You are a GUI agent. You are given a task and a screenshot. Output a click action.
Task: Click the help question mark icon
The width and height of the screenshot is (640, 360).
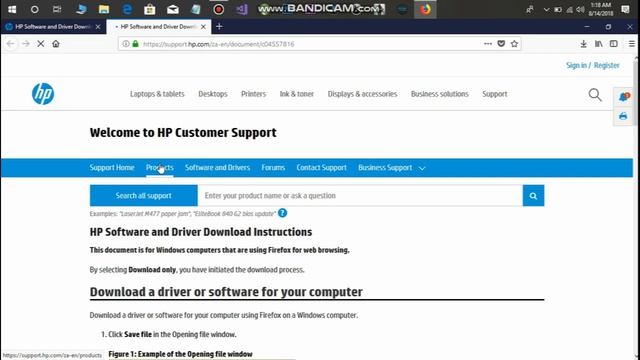tap(282, 213)
